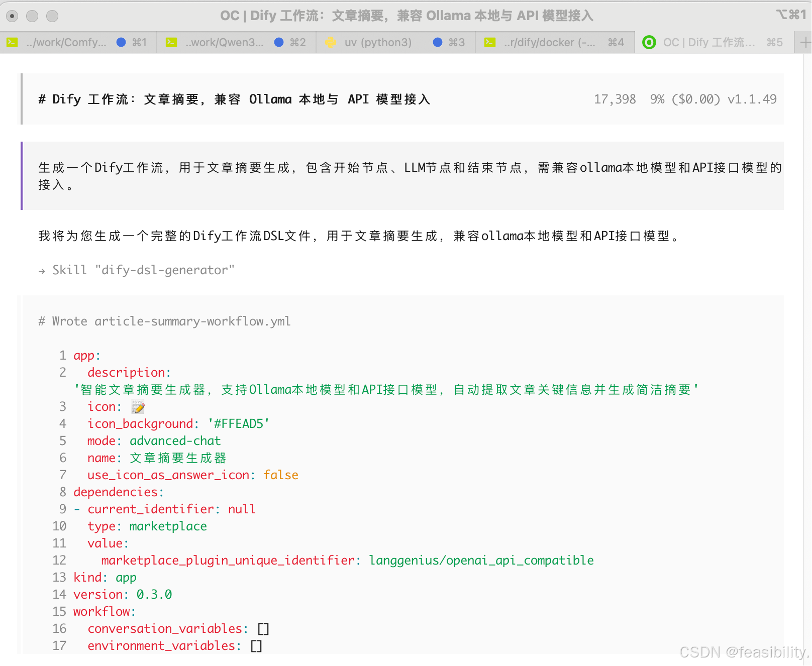Click the user prompt message block
The image size is (812, 666).
(402, 176)
